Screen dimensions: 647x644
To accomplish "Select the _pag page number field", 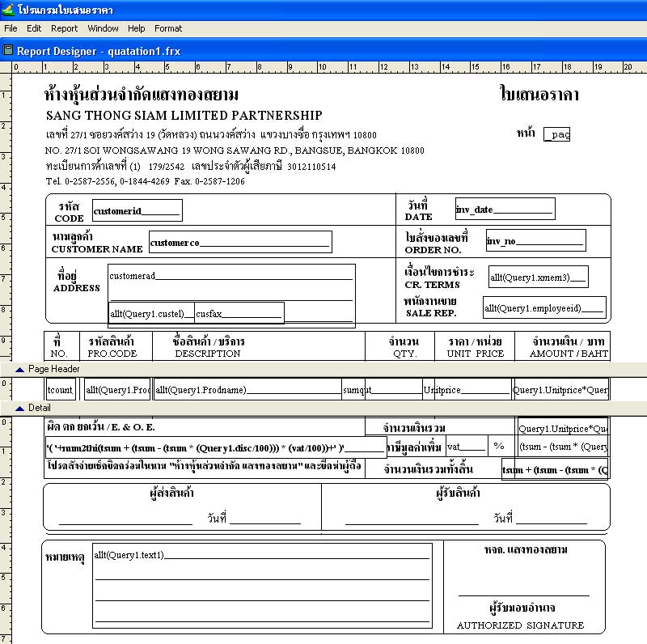I will (556, 134).
